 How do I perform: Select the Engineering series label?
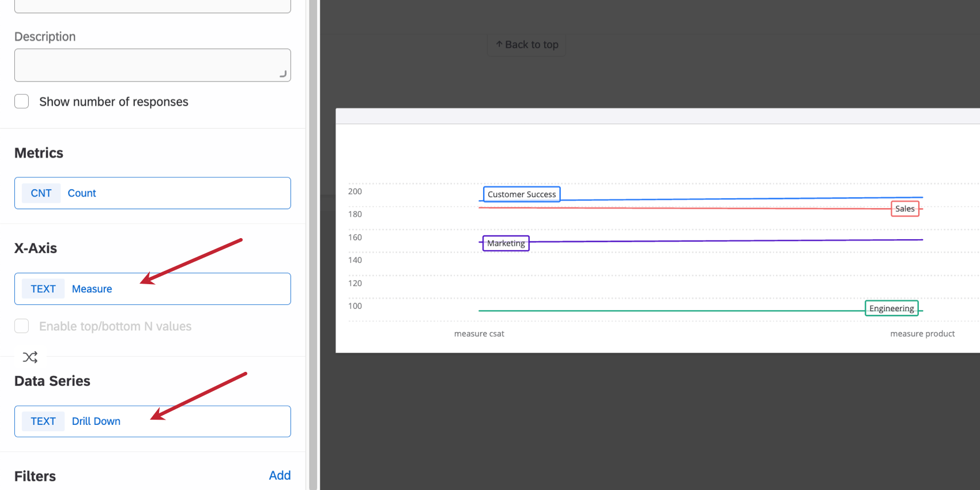pos(891,308)
